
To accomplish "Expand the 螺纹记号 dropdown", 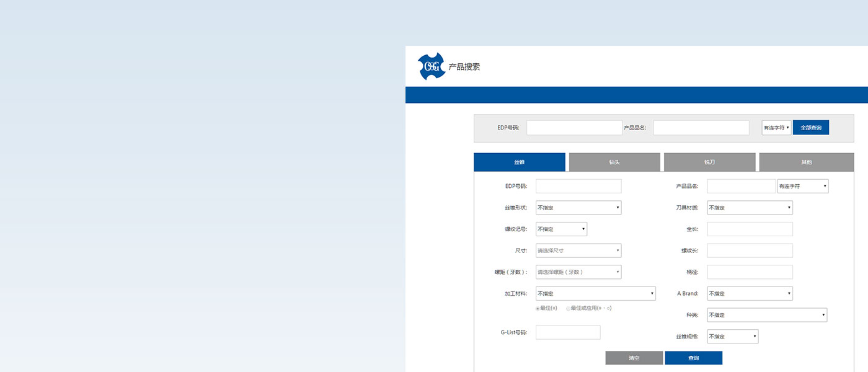I will [561, 229].
